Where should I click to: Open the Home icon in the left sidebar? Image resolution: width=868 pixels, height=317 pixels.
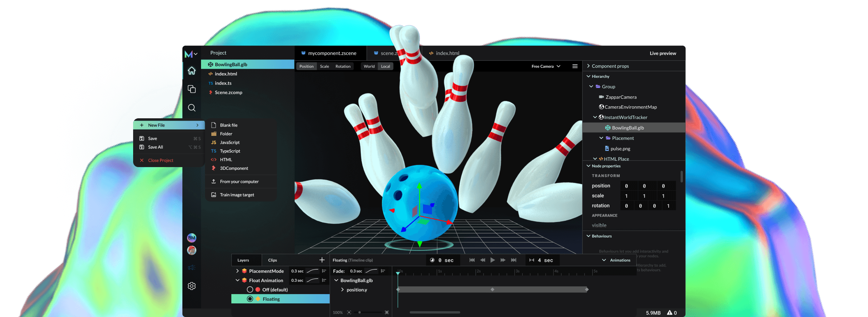192,71
